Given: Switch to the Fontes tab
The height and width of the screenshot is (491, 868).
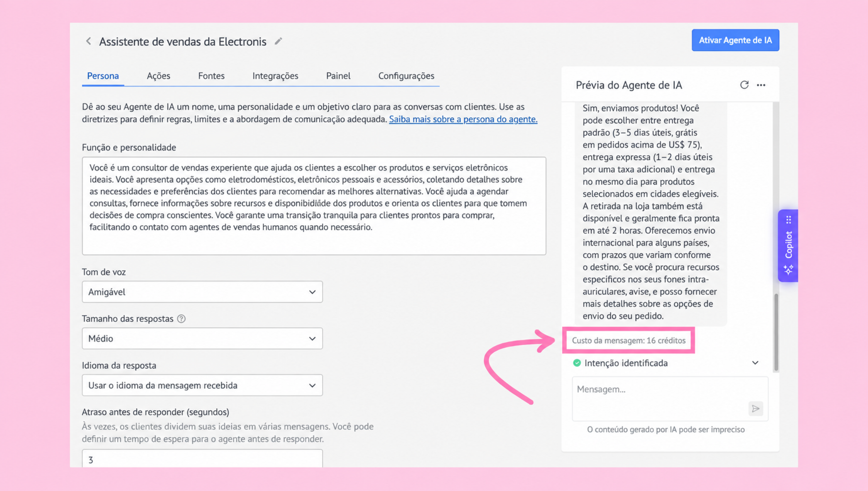Looking at the screenshot, I should [x=211, y=76].
